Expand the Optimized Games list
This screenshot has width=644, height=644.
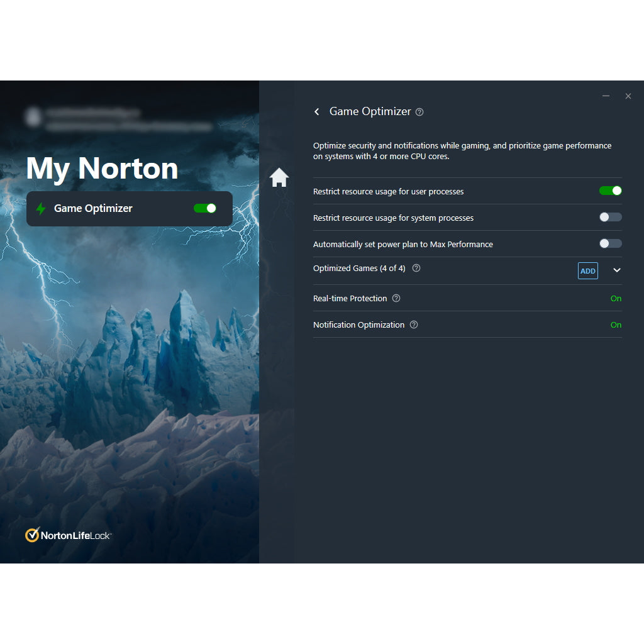tap(616, 270)
